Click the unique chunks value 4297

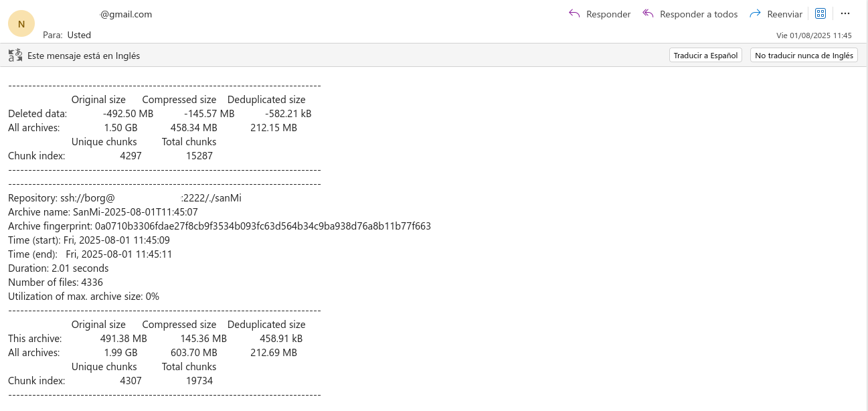(131, 156)
